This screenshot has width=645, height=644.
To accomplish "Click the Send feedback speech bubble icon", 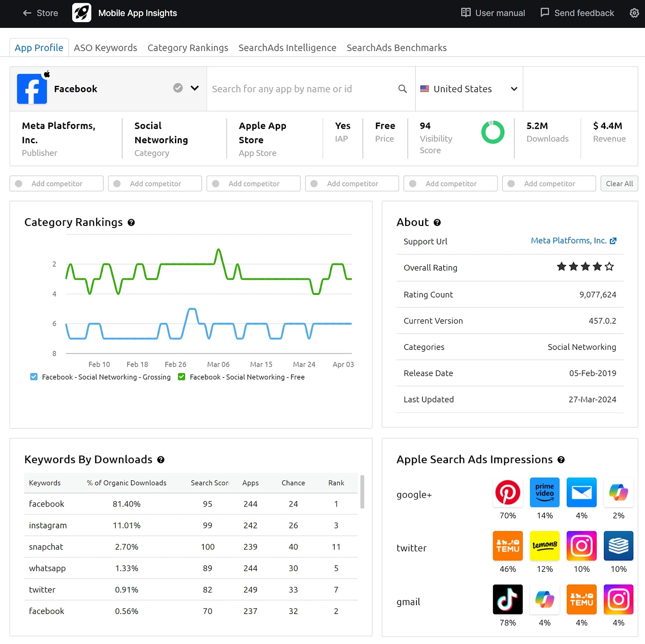I will coord(545,13).
